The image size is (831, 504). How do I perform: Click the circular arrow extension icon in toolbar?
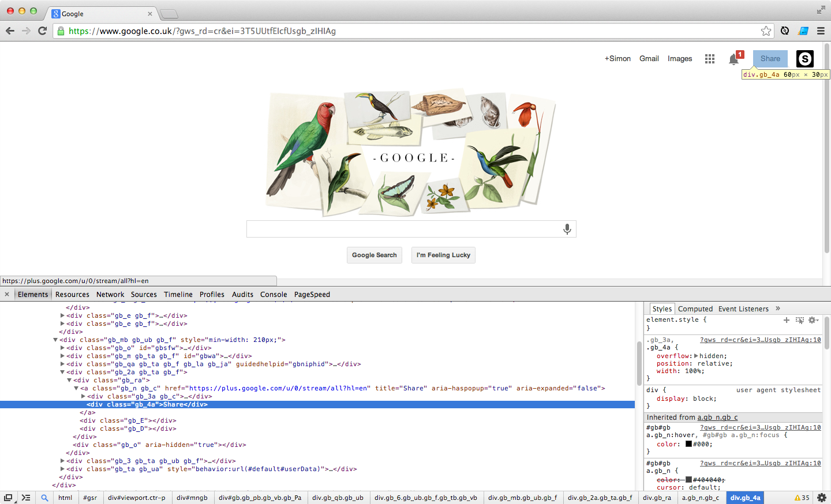coord(785,31)
